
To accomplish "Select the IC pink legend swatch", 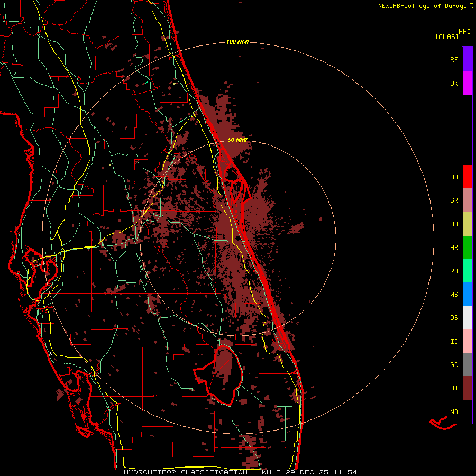I will pyautogui.click(x=467, y=341).
